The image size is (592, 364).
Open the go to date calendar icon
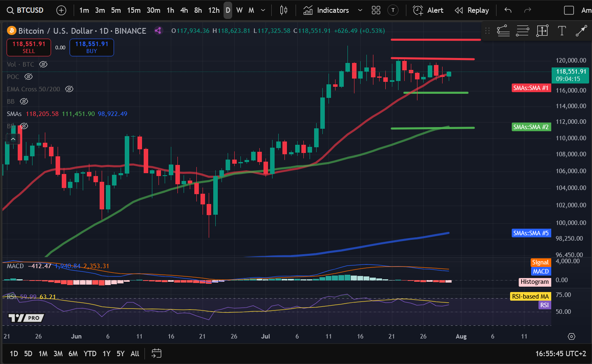click(156, 353)
